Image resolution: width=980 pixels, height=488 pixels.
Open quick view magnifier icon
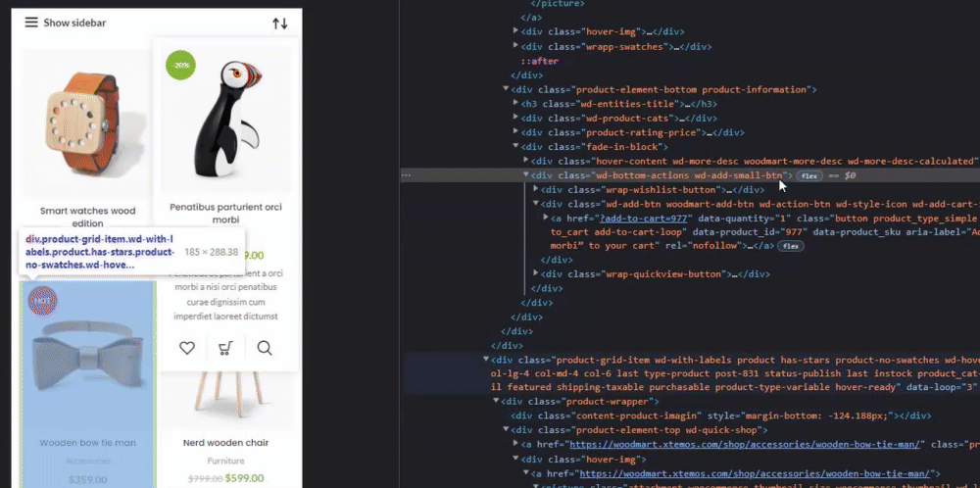(x=265, y=348)
